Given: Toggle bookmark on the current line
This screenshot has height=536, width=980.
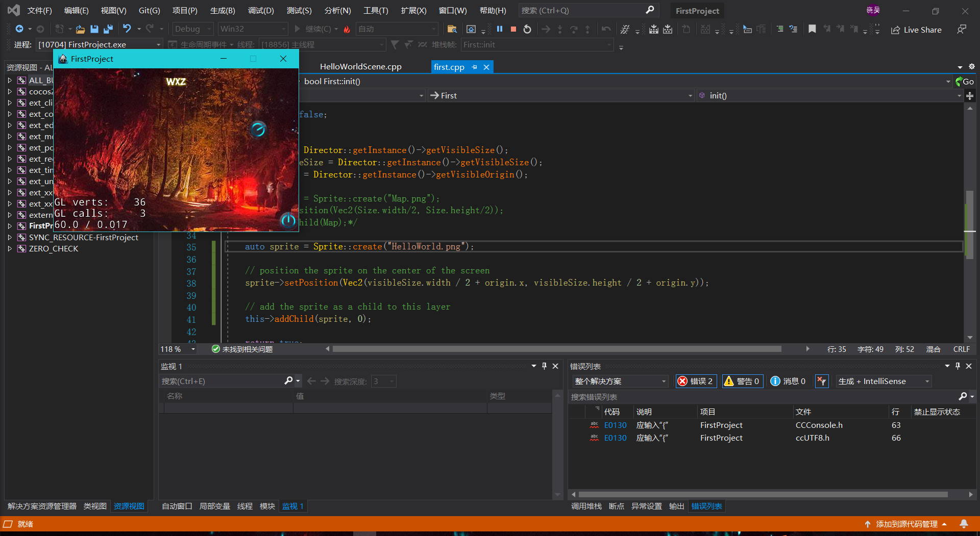Looking at the screenshot, I should coord(812,29).
